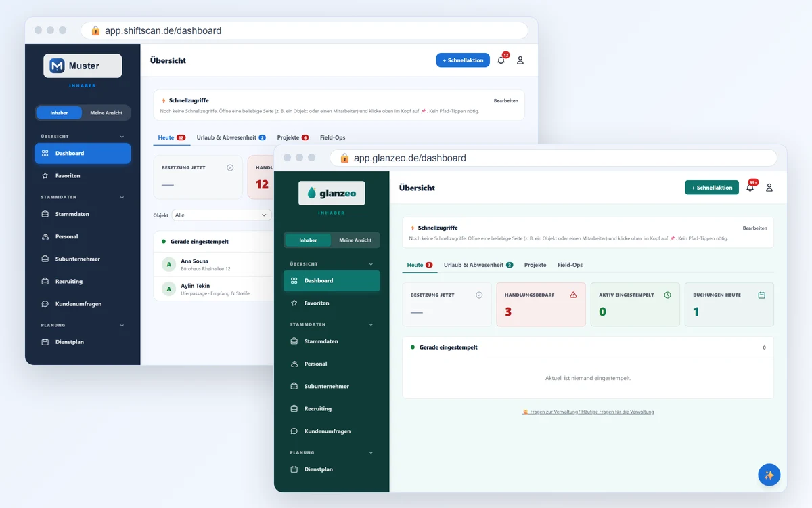Collapse Planung section in shiftscan sidebar
The image size is (812, 508).
122,325
